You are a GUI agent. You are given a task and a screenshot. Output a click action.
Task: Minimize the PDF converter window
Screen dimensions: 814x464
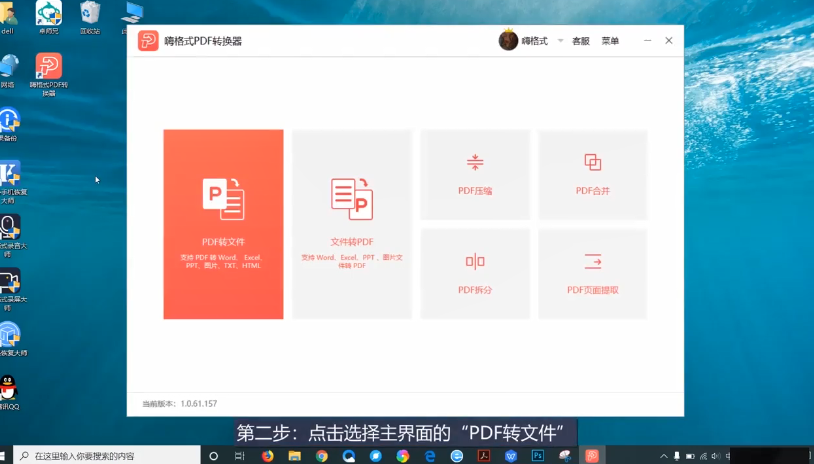pyautogui.click(x=647, y=40)
